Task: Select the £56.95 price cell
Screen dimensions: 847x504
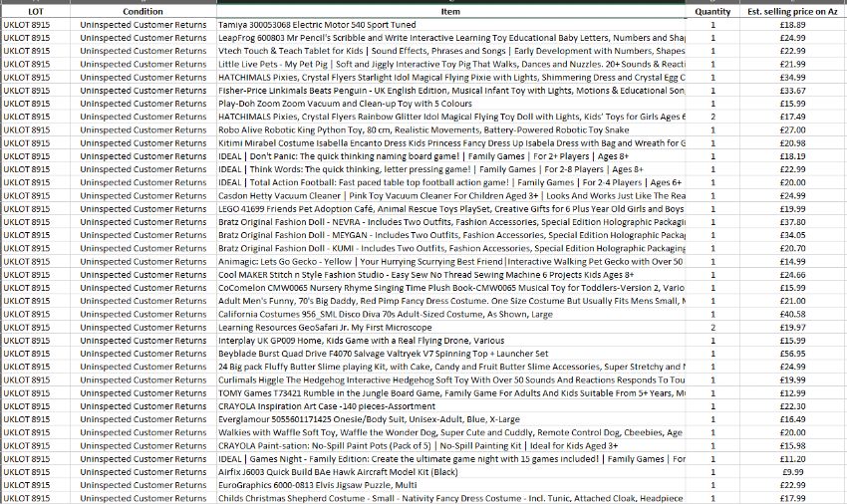Action: pos(792,354)
